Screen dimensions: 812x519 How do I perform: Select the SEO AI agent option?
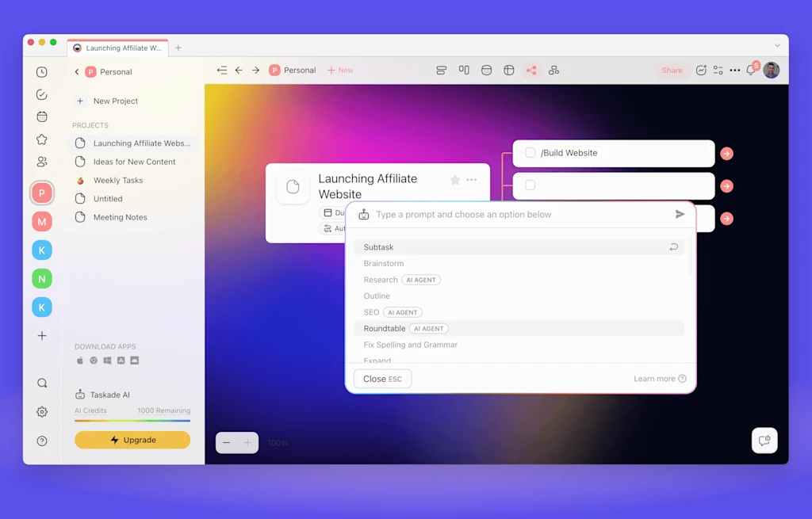click(x=519, y=312)
